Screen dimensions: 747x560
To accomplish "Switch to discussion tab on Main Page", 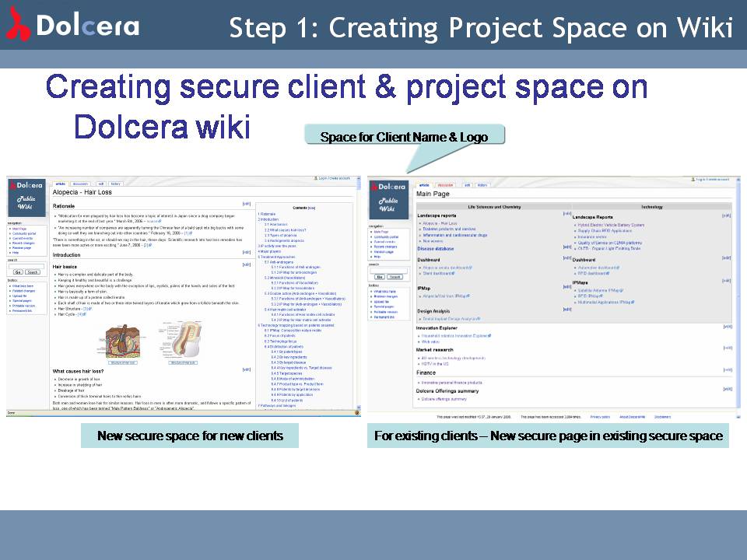I will (446, 185).
